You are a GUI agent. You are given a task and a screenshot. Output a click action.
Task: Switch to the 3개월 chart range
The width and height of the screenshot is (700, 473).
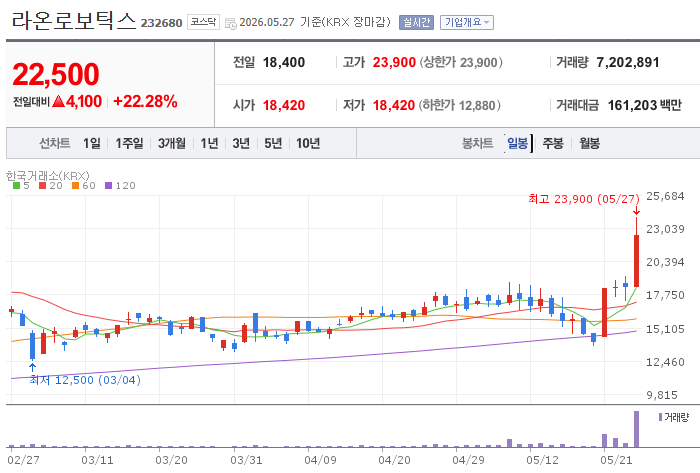point(172,143)
